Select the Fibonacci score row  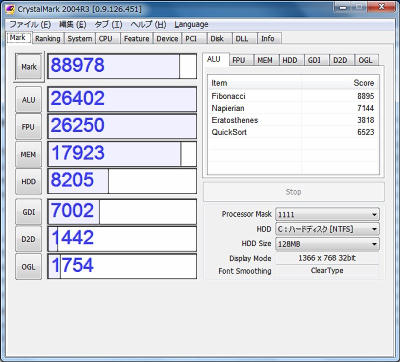293,96
